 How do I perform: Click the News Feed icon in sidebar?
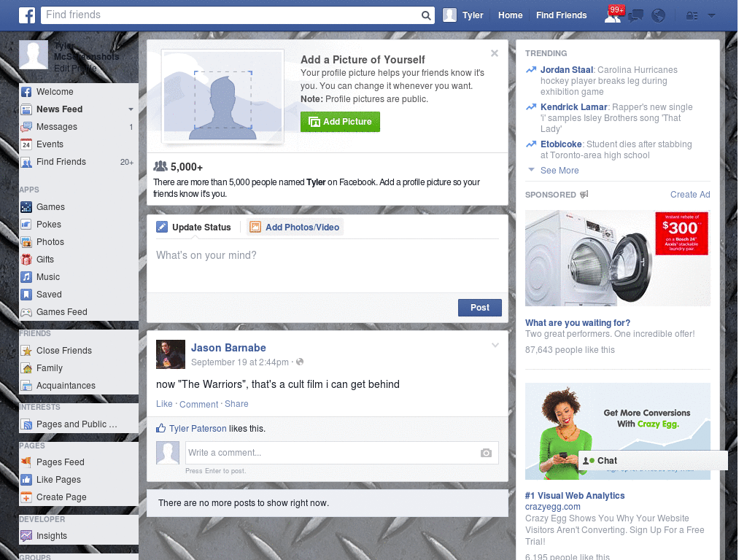pos(27,109)
